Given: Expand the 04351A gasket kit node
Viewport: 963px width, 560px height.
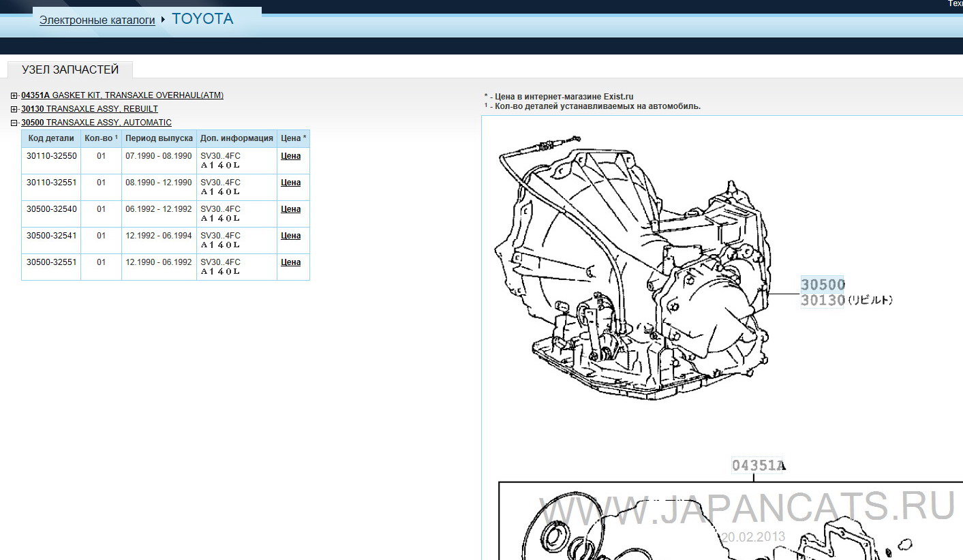Looking at the screenshot, I should point(14,95).
